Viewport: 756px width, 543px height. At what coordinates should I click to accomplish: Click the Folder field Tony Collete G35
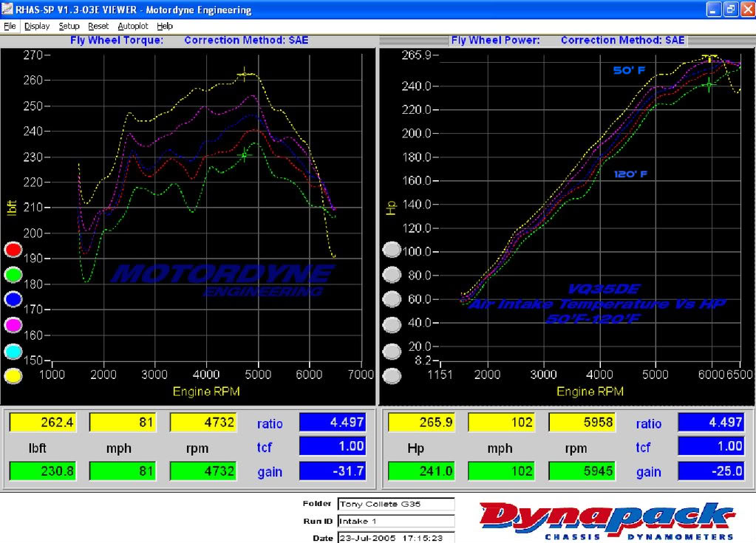(x=396, y=504)
